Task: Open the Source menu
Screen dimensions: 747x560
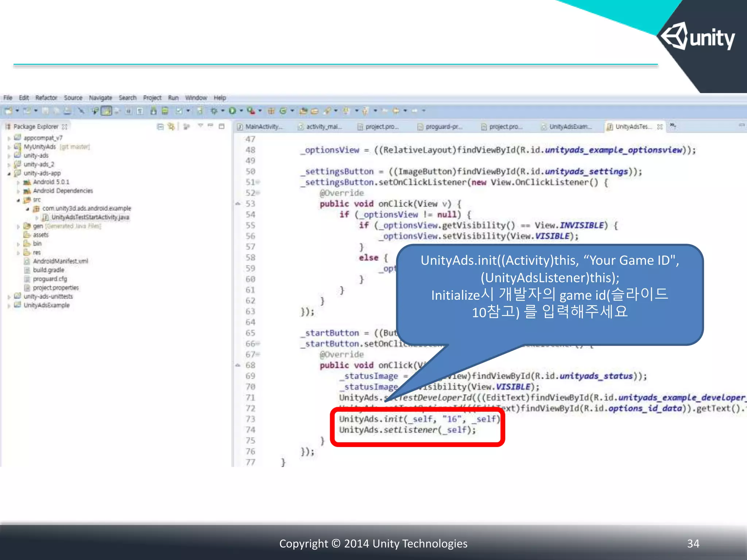Action: 73,98
